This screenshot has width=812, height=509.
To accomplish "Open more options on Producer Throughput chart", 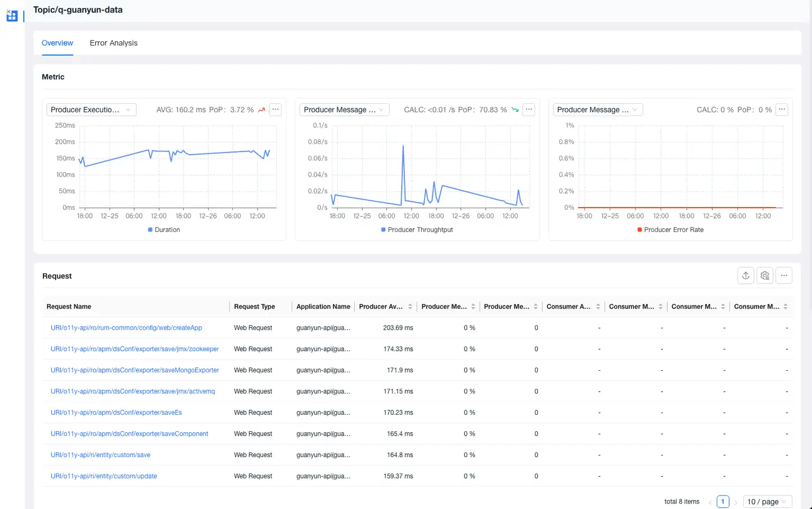I will pos(528,109).
